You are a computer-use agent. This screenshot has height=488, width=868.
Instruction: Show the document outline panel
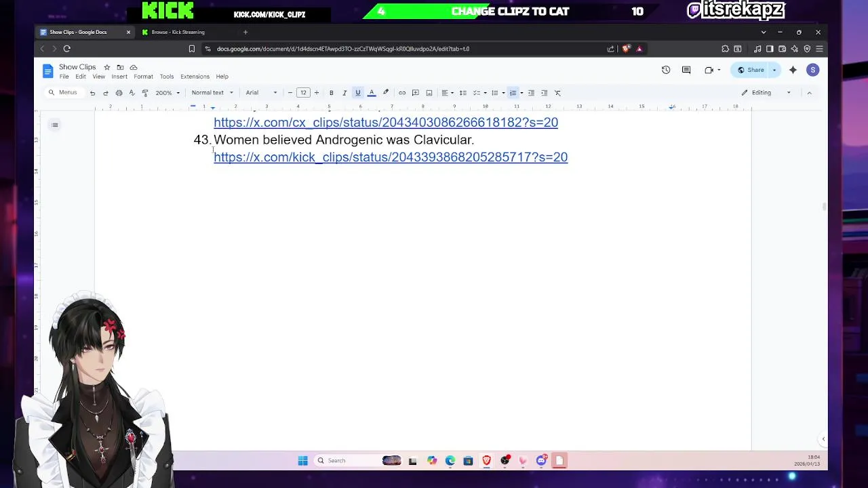(55, 125)
